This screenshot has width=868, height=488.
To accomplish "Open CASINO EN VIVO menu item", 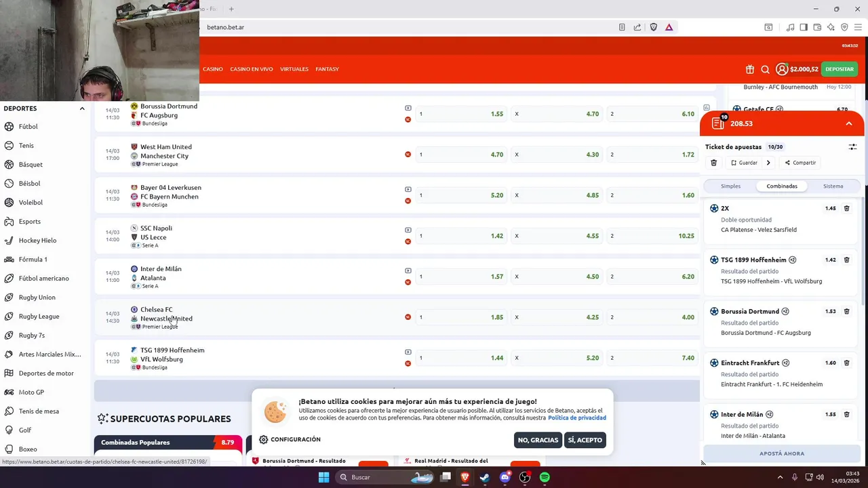I will [252, 69].
